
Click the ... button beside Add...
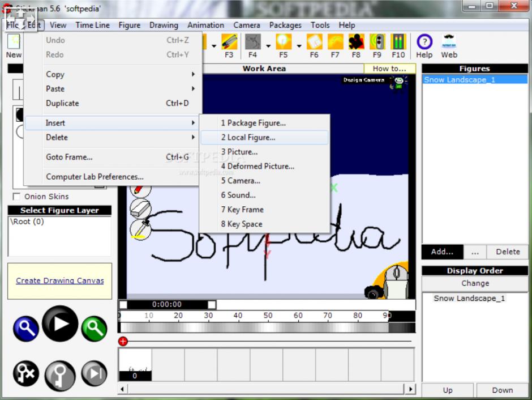pyautogui.click(x=475, y=252)
